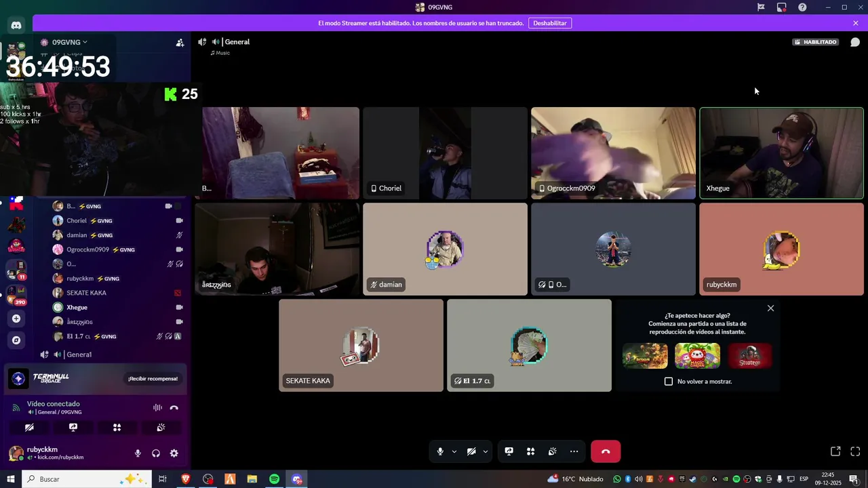Open soundboard from the Video conectado panel
The width and height of the screenshot is (868, 488).
(x=161, y=428)
